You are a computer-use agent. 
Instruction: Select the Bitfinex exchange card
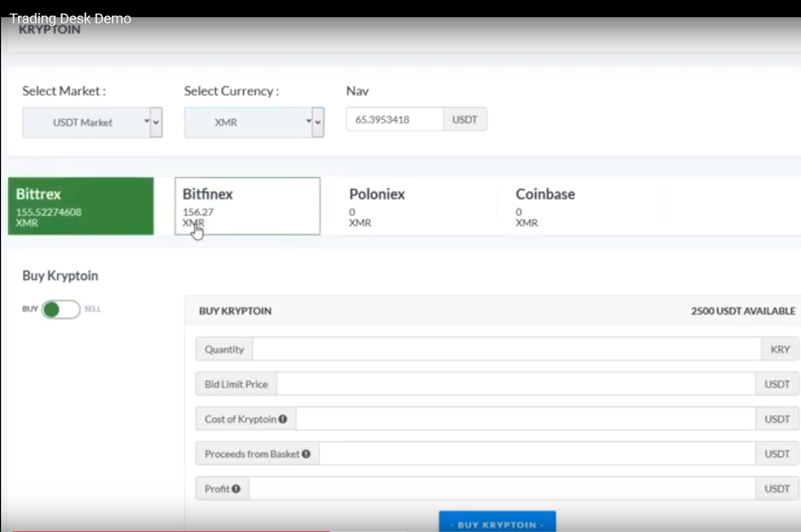pos(247,206)
